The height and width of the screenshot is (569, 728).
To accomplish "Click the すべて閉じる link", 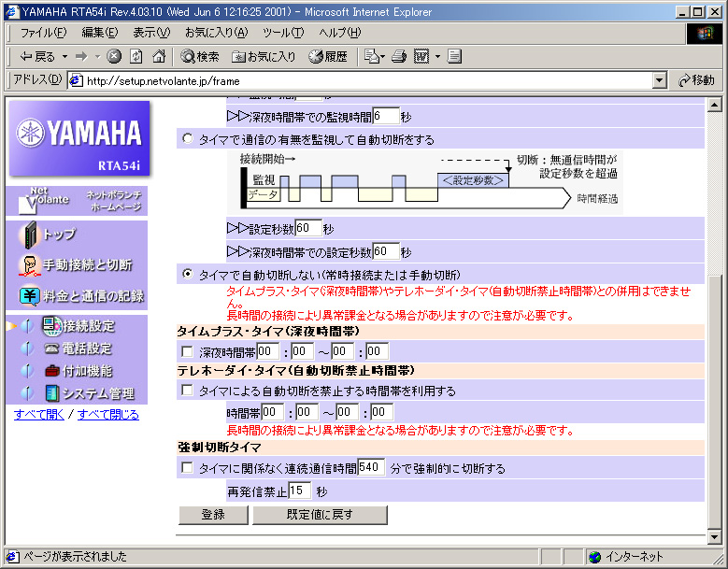I will pyautogui.click(x=108, y=414).
